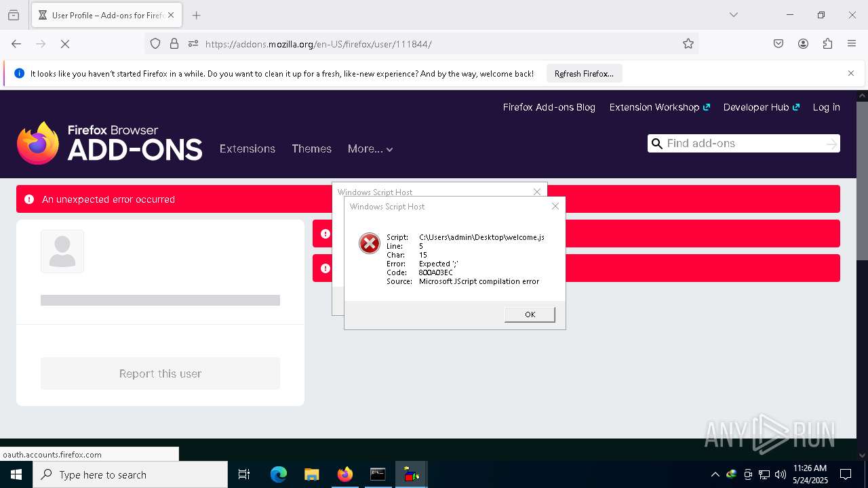Click the red error icon in dialog
This screenshot has height=488, width=868.
point(370,243)
